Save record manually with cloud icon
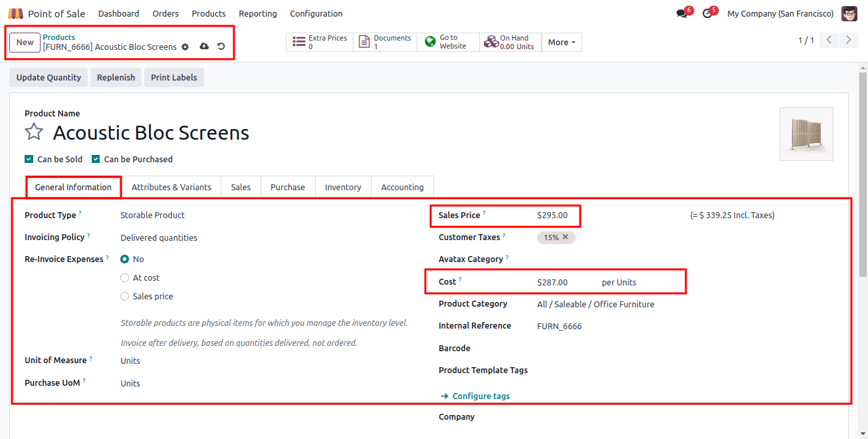This screenshot has width=868, height=439. point(204,47)
